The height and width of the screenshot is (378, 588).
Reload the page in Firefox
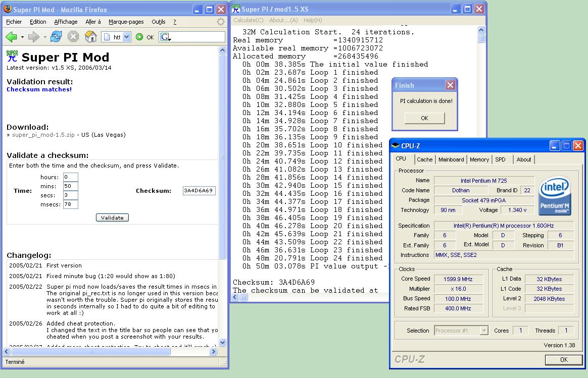pyautogui.click(x=56, y=37)
